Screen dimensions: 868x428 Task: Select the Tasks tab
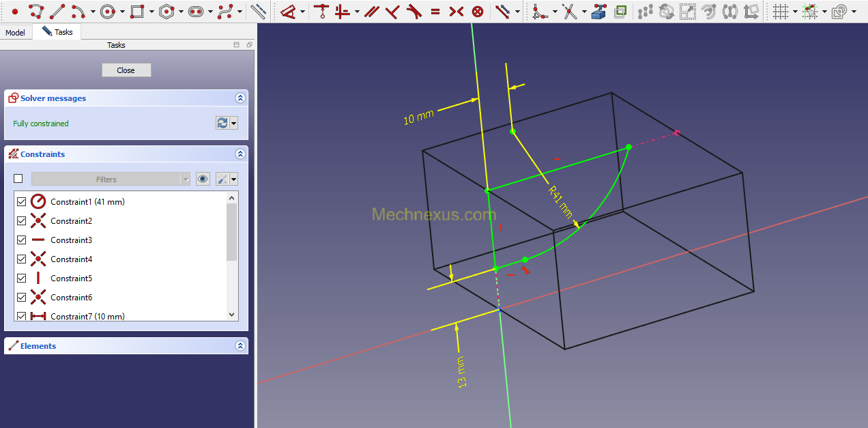point(58,32)
